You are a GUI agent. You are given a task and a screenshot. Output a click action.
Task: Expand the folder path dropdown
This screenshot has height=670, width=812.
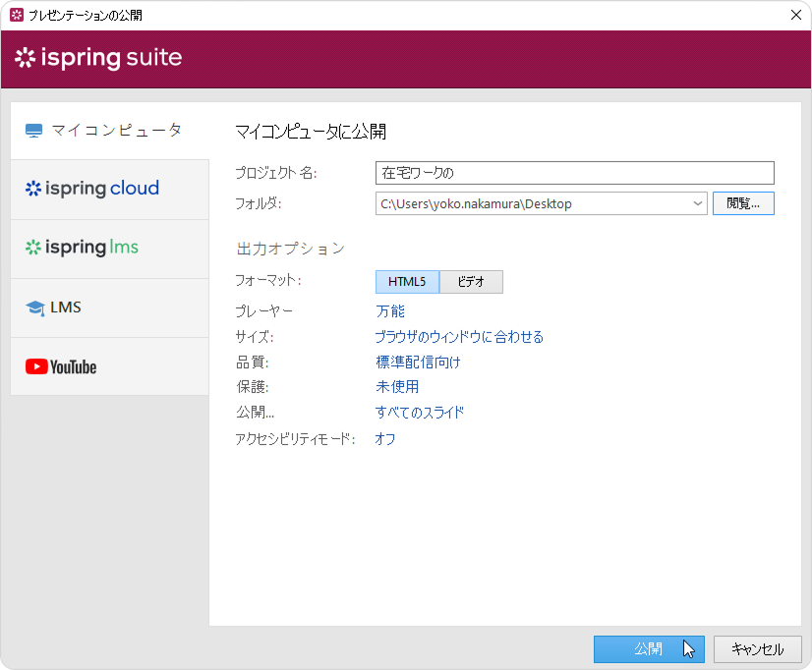click(x=698, y=204)
